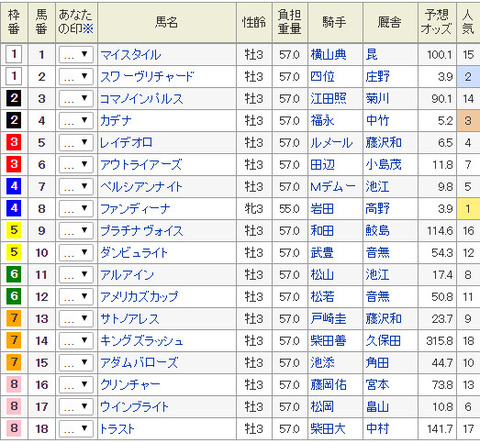
Task: Click black frame number 2 beside horse 3
Action: 14,98
